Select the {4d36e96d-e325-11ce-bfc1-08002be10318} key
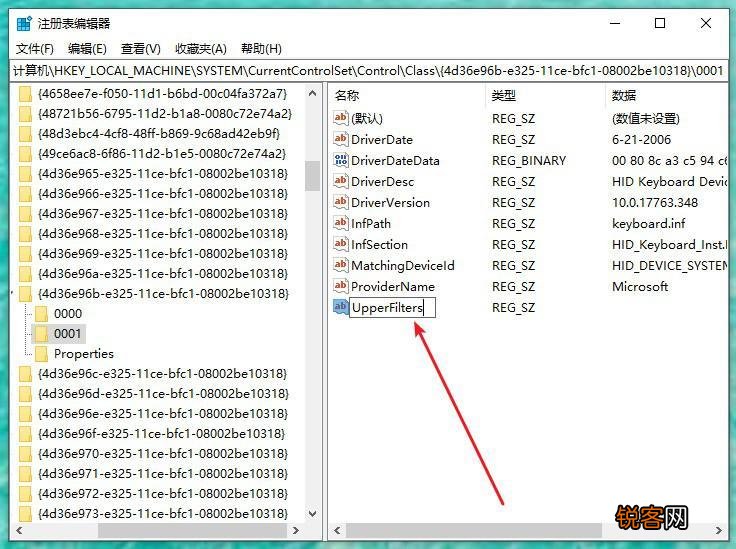The height and width of the screenshot is (549, 736). [162, 393]
